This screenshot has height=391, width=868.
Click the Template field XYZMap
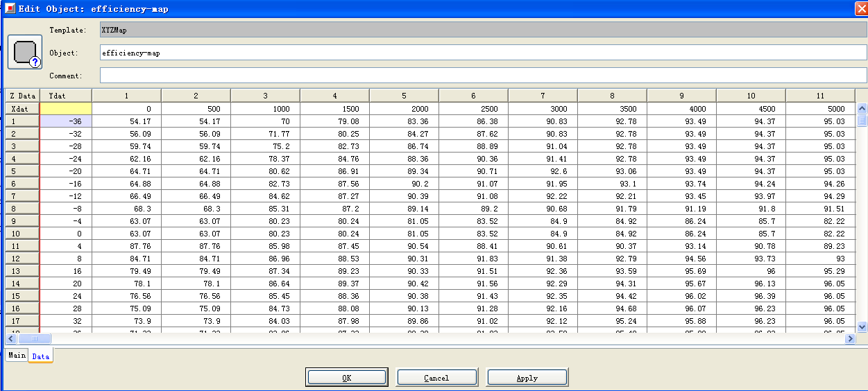point(483,30)
